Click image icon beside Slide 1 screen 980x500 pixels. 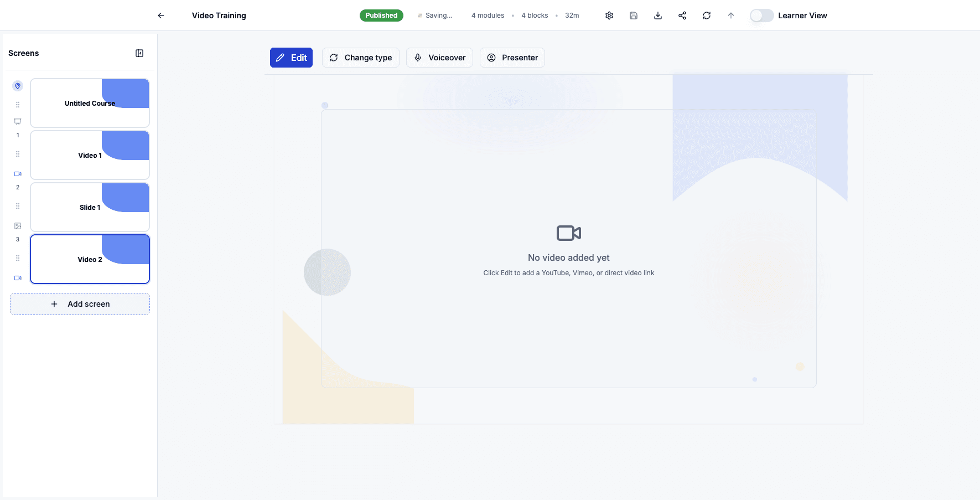(x=18, y=226)
